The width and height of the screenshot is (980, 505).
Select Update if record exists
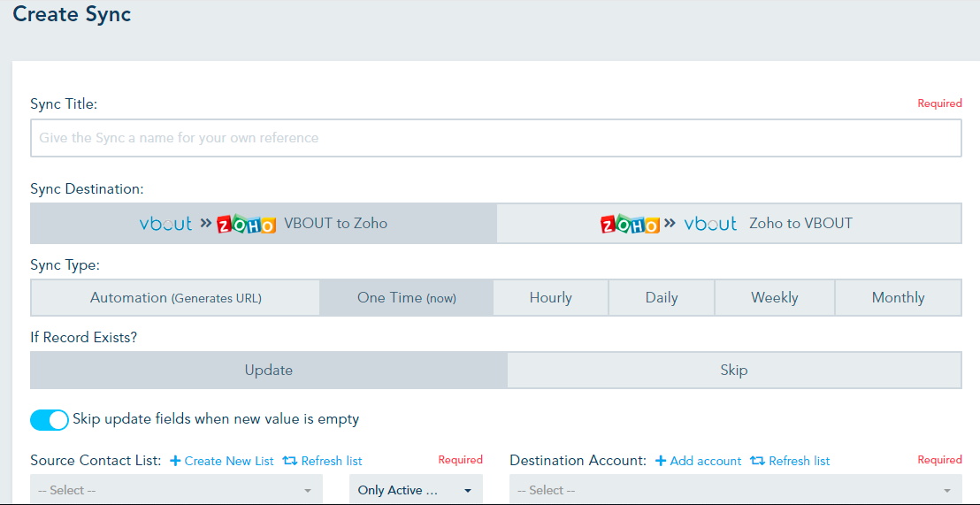pos(269,370)
